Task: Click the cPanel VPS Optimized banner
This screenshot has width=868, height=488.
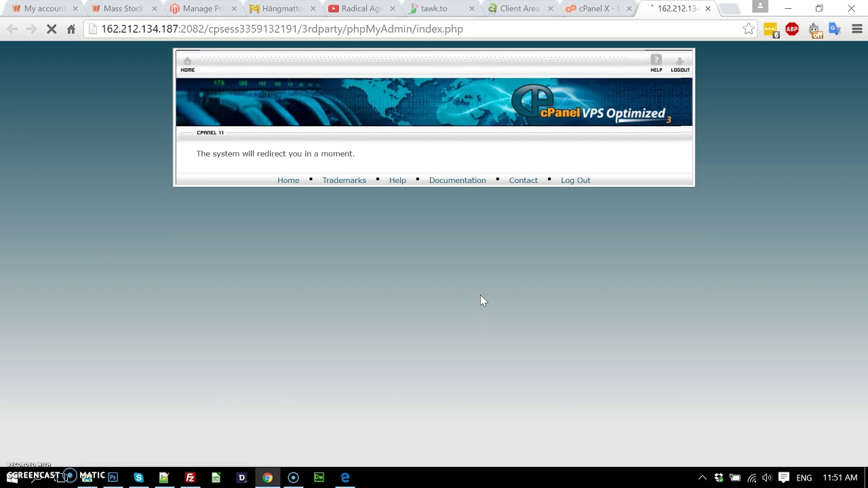Action: pyautogui.click(x=434, y=102)
